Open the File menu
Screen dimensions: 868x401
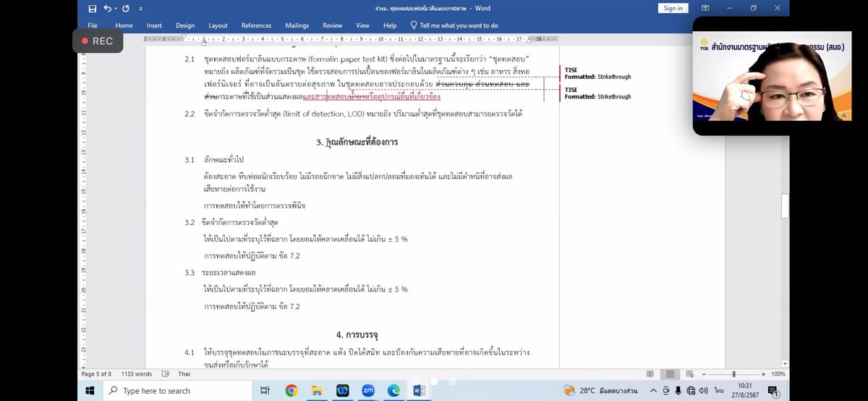[93, 25]
